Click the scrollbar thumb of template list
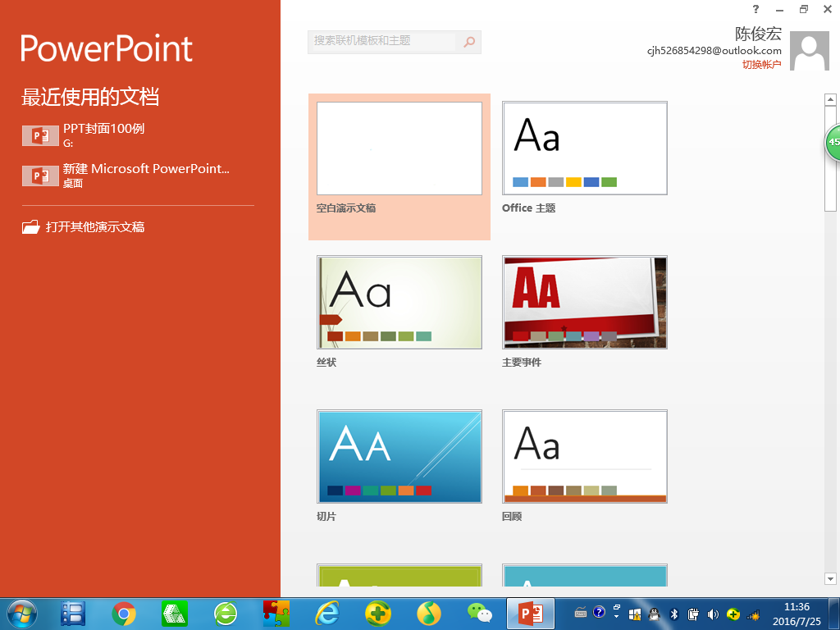Image resolution: width=840 pixels, height=630 pixels. click(x=830, y=158)
